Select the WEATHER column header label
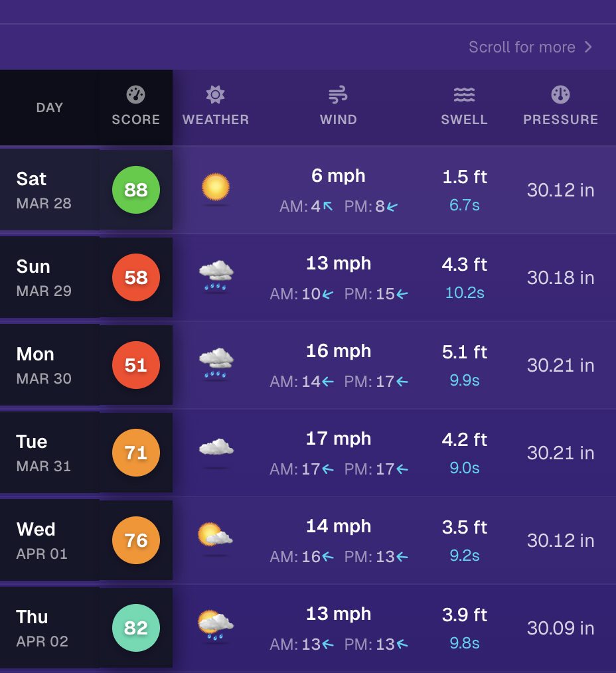Screen dimensions: 616x673 [x=215, y=120]
